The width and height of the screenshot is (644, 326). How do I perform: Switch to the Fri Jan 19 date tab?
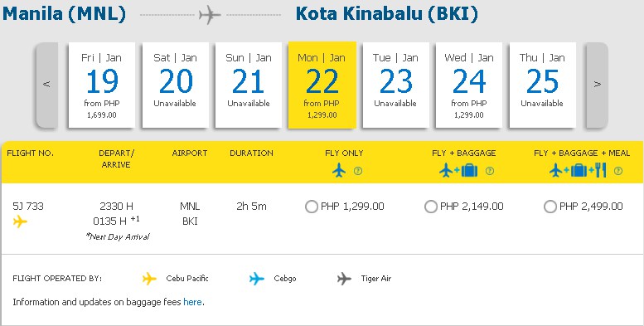tap(101, 85)
